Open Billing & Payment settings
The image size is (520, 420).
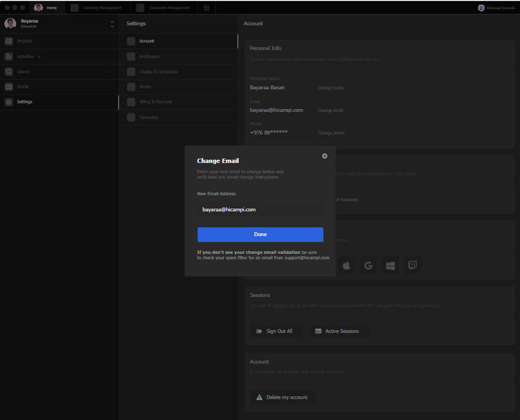[156, 102]
